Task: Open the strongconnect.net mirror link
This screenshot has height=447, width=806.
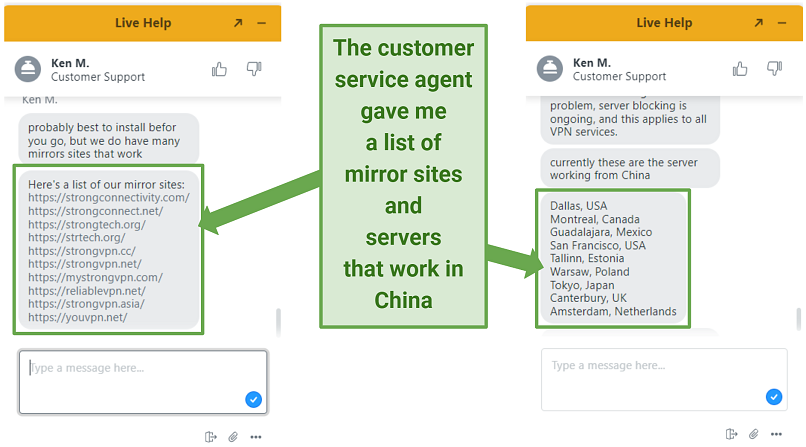Action: click(x=96, y=211)
